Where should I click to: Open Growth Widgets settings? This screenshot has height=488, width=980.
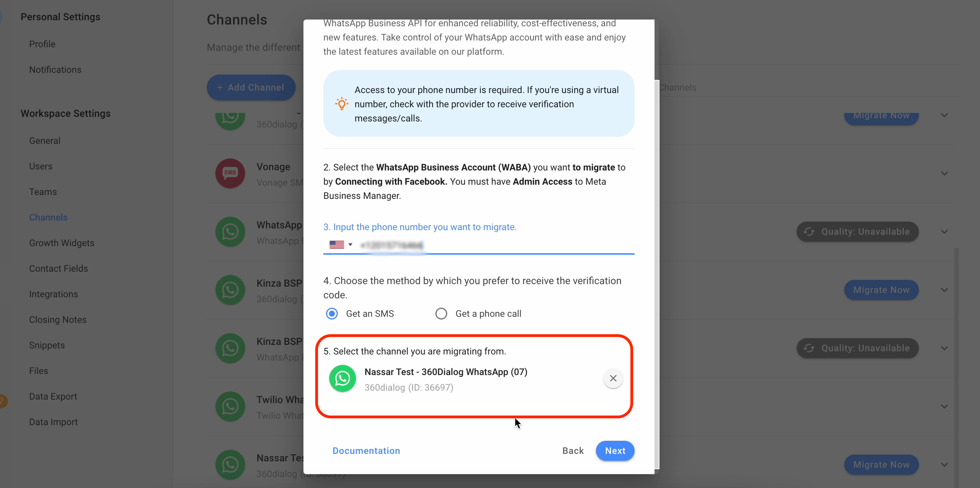[61, 243]
